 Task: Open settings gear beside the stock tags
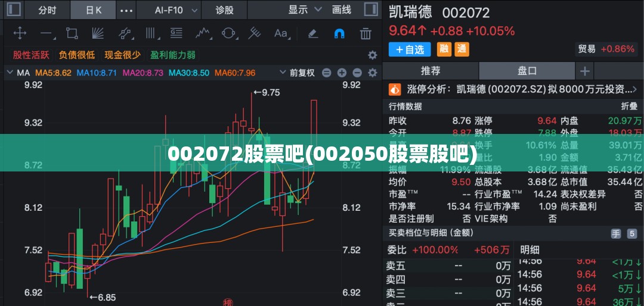[x=372, y=55]
